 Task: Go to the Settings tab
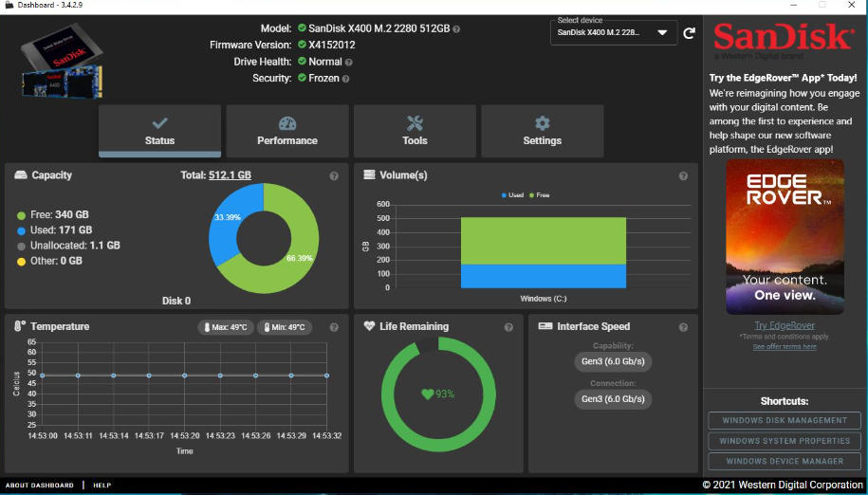pyautogui.click(x=542, y=131)
